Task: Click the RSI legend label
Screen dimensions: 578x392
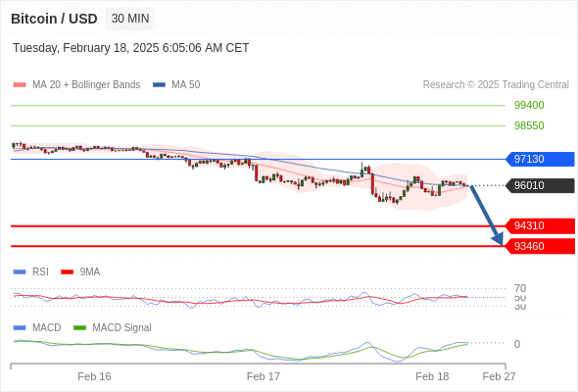Action: tap(40, 272)
